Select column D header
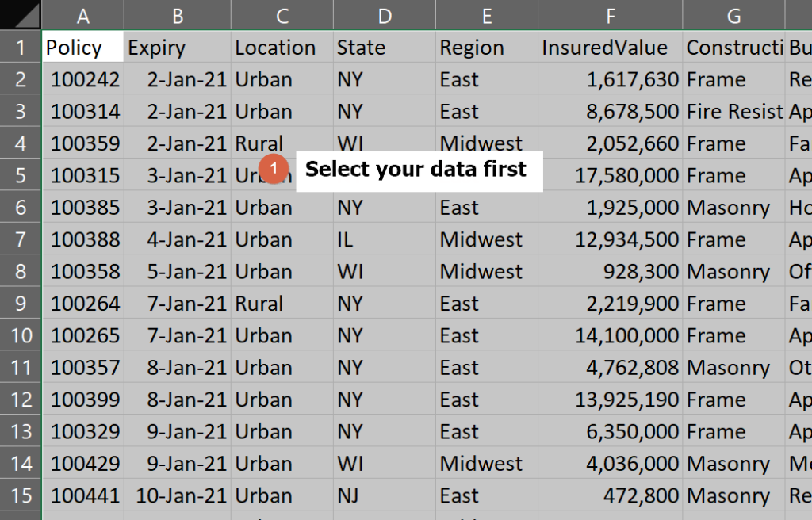 tap(385, 14)
